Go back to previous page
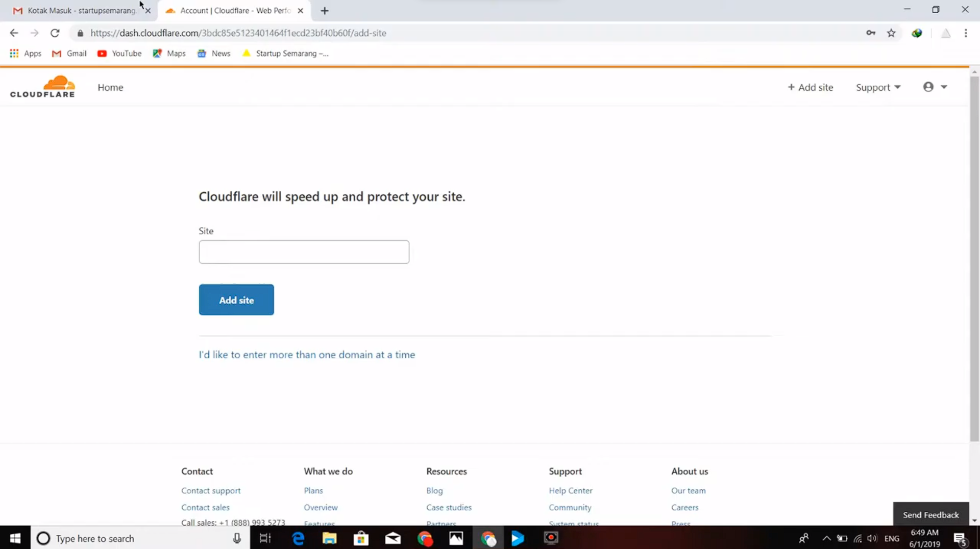The image size is (980, 549). pyautogui.click(x=14, y=33)
